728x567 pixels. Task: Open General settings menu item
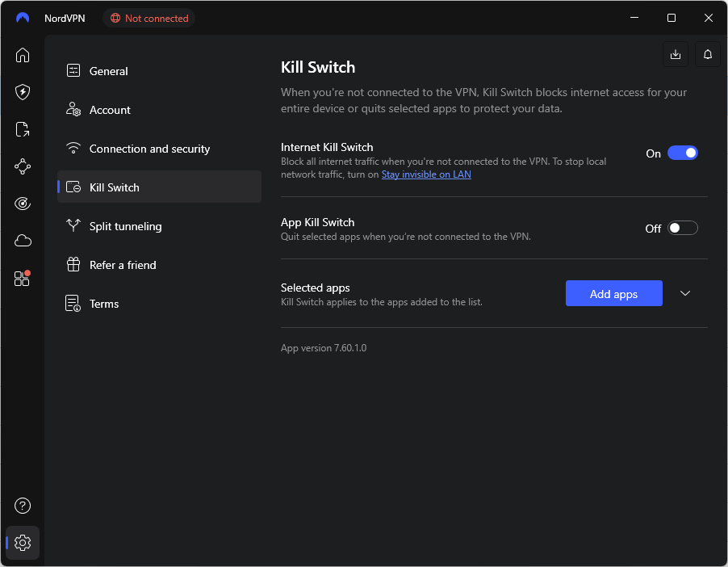[159, 70]
